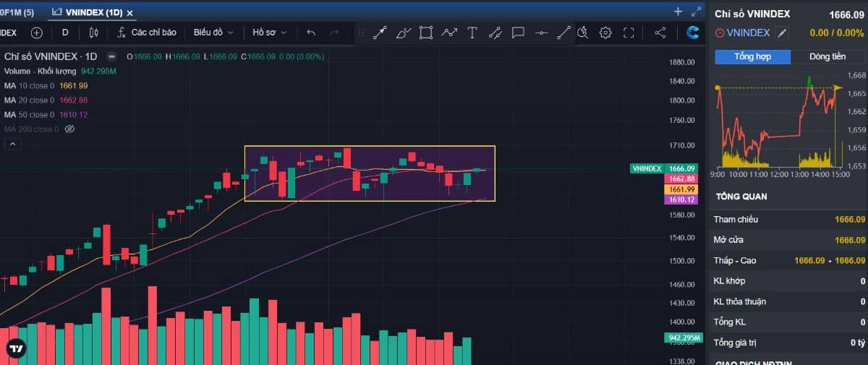Show the hidden MA 200 indicator
Viewport: 868px width, 365px height.
click(70, 129)
